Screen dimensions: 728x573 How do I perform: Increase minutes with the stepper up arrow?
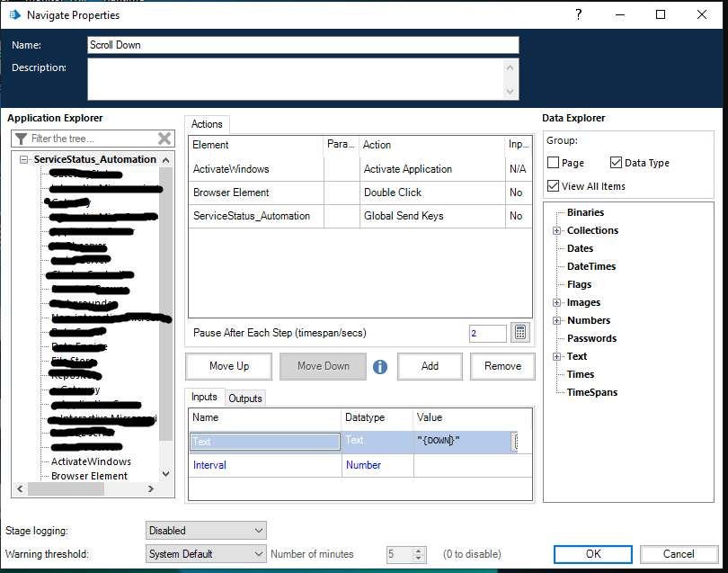coord(419,551)
